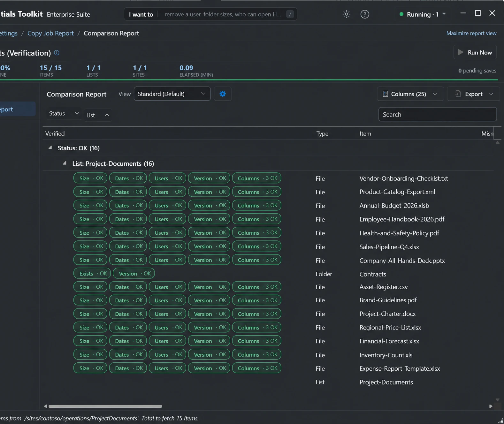
Task: Toggle the light/dark theme sun icon
Action: pos(346,14)
